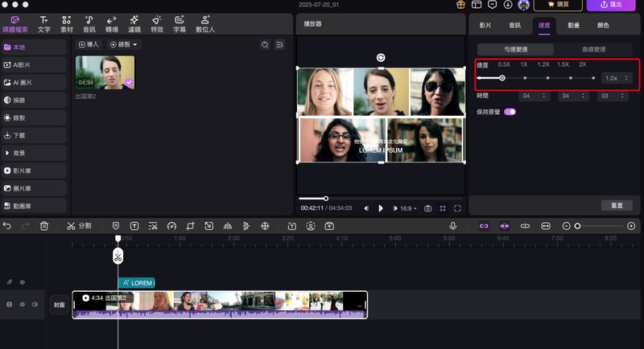The width and height of the screenshot is (644, 349).
Task: Open the AI 圖片 category
Action: (x=34, y=83)
